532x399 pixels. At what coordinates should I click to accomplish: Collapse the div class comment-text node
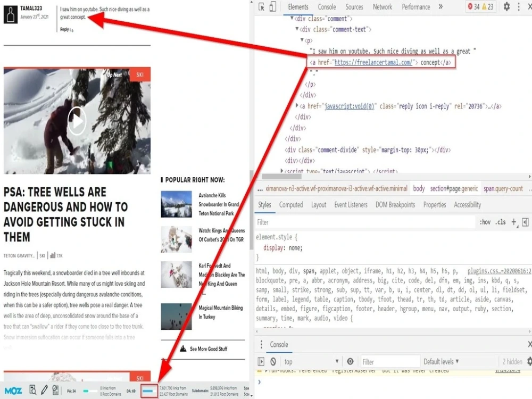[x=297, y=29]
